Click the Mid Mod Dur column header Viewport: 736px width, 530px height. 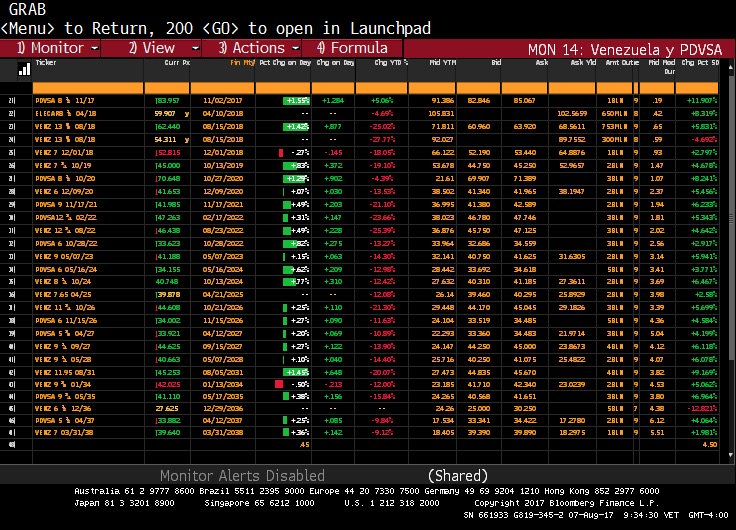(x=662, y=67)
